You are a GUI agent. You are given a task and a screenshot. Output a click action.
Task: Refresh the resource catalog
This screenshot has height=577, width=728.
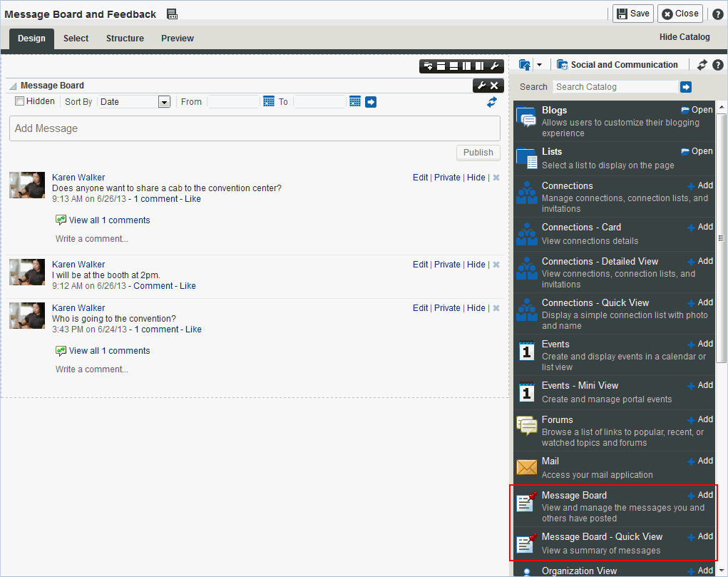(702, 65)
